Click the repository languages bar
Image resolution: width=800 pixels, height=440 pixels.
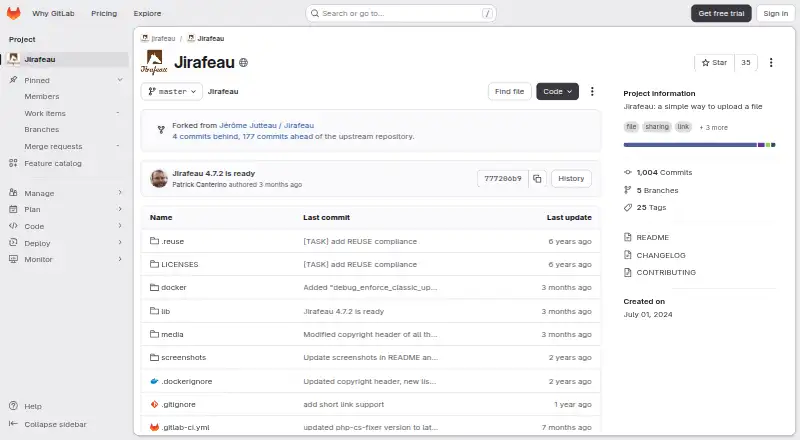click(x=699, y=145)
